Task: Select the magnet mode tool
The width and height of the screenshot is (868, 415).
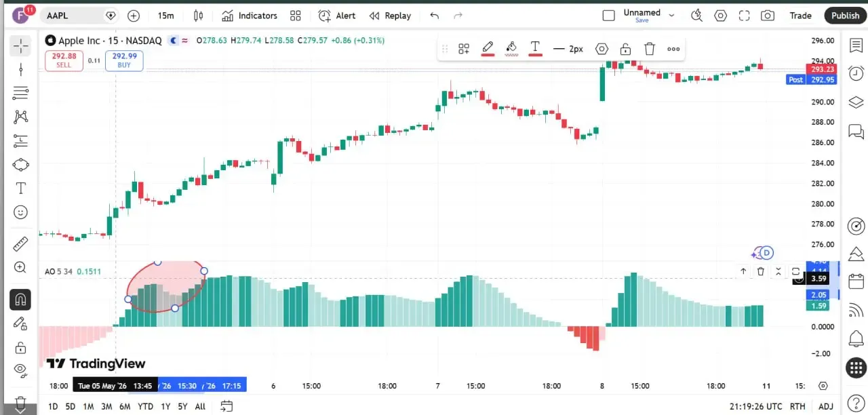Action: click(20, 299)
